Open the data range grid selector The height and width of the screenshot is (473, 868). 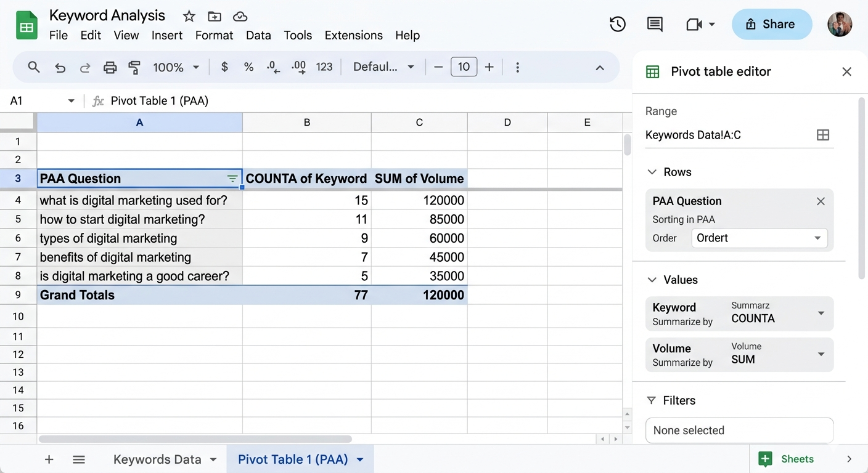tap(823, 135)
